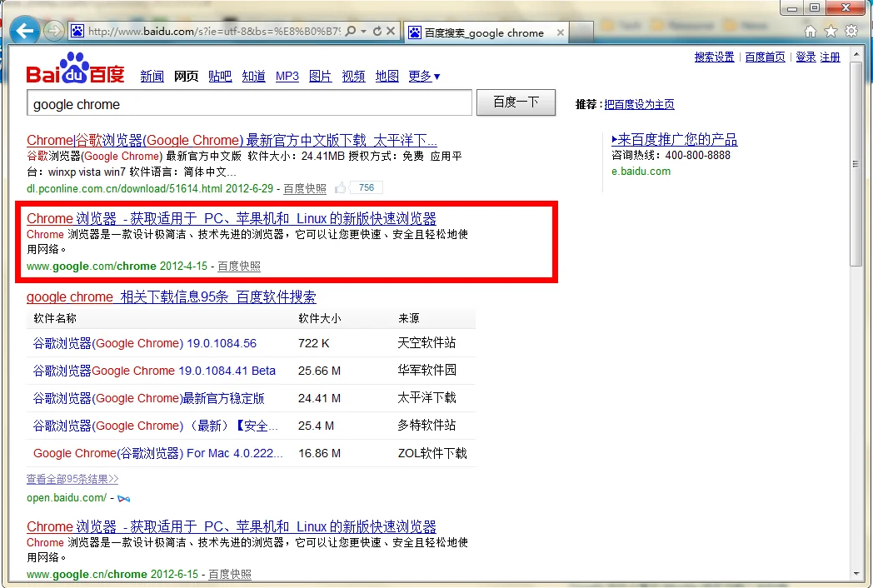The width and height of the screenshot is (873, 588).
Task: Click 把百度设为主页 link
Action: [x=639, y=104]
